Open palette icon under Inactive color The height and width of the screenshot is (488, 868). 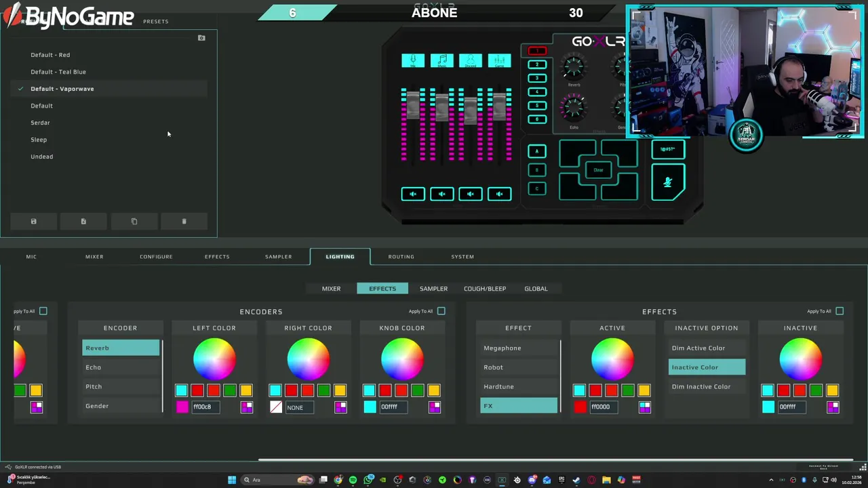(833, 407)
